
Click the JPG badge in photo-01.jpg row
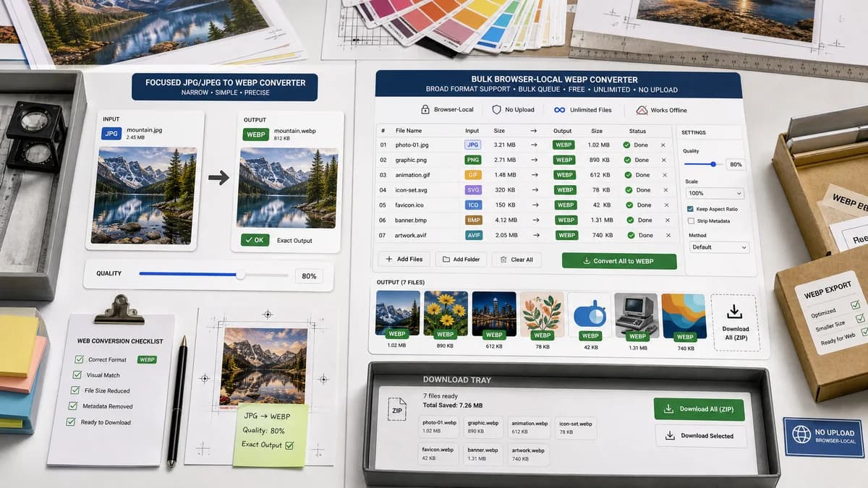click(x=472, y=145)
